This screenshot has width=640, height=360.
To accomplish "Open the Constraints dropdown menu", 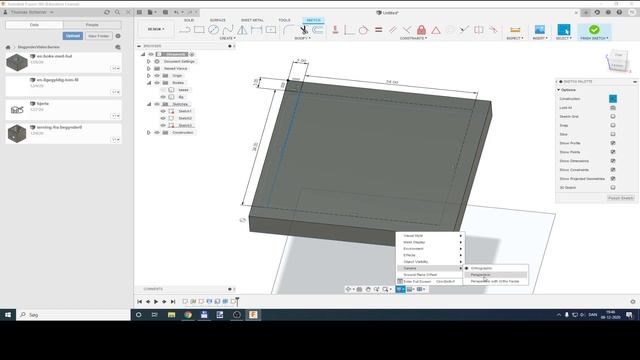I will click(413, 38).
